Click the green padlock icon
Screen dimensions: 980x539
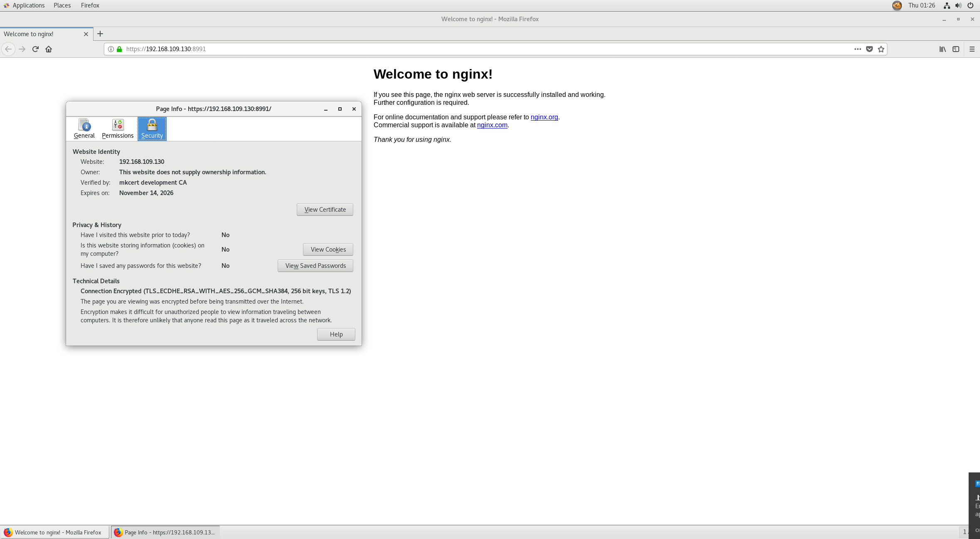click(x=119, y=49)
